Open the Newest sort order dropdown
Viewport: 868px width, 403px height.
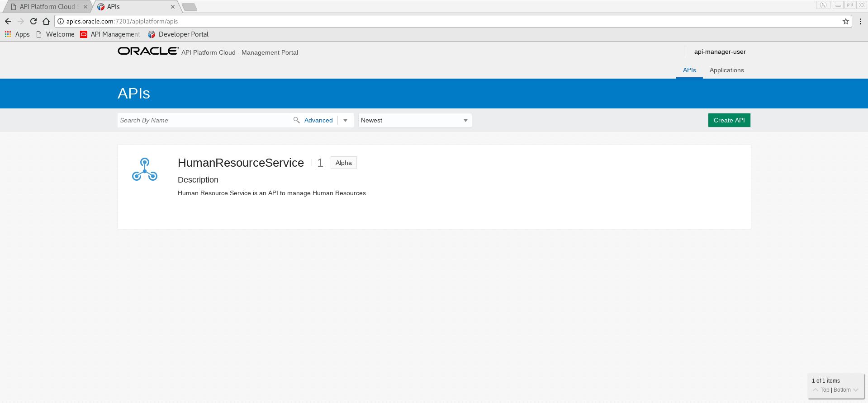[x=415, y=121]
